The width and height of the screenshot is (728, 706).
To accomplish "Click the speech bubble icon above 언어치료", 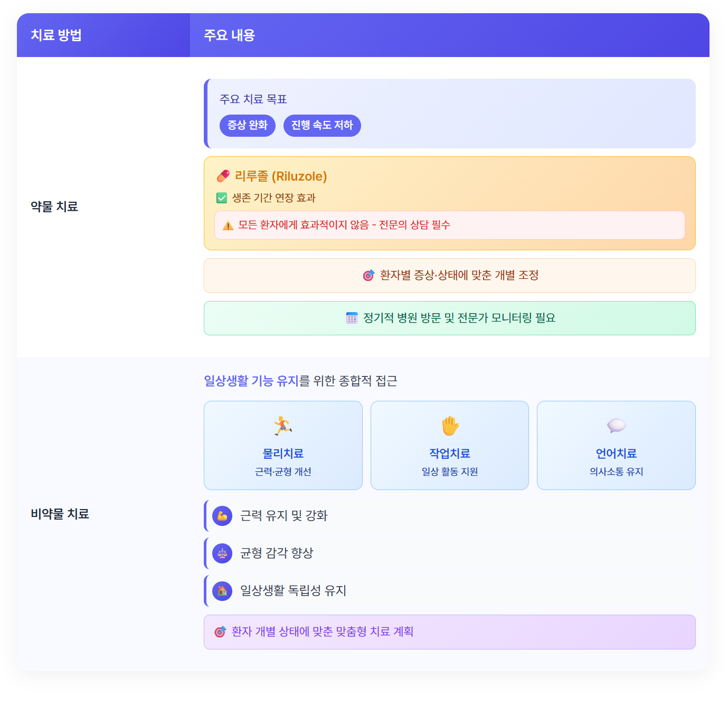I will click(x=616, y=426).
